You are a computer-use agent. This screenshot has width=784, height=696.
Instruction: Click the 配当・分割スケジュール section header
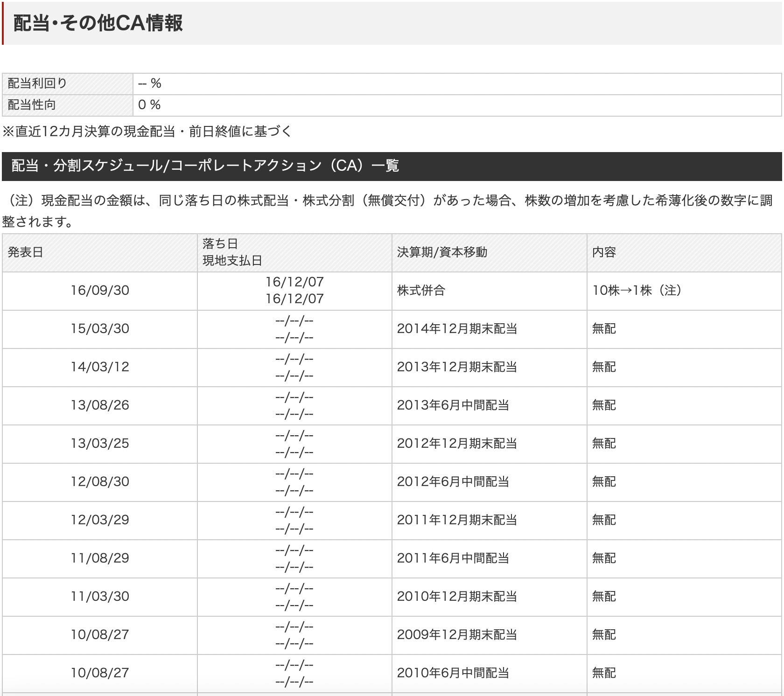tap(392, 166)
